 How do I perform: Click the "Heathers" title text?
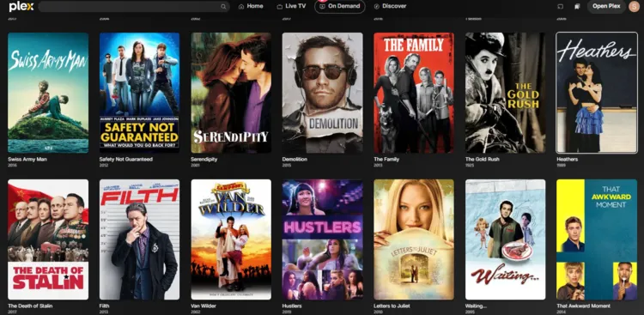tap(567, 160)
